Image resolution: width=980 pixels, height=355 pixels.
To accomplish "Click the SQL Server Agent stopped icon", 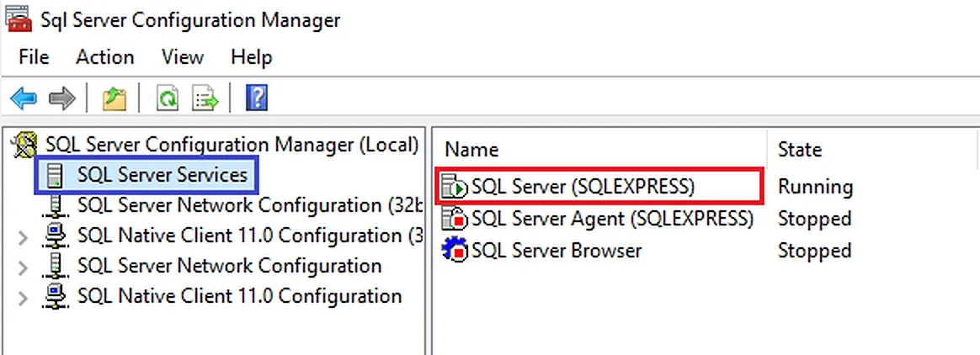I will pos(454,218).
